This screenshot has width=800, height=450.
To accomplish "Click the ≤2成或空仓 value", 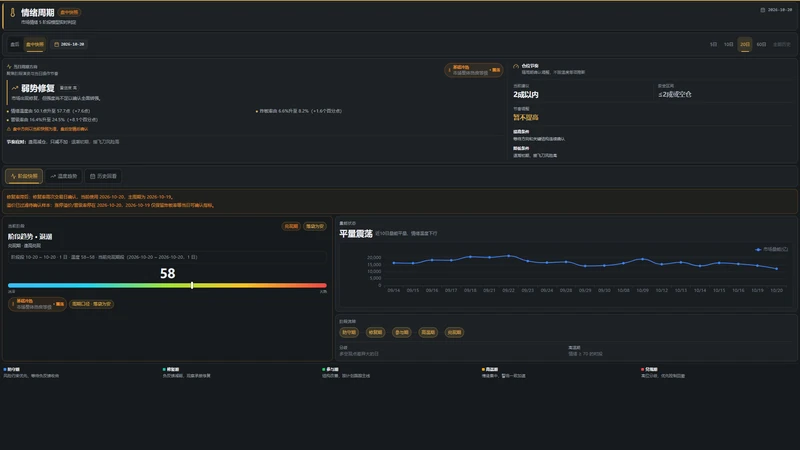I will pos(674,94).
